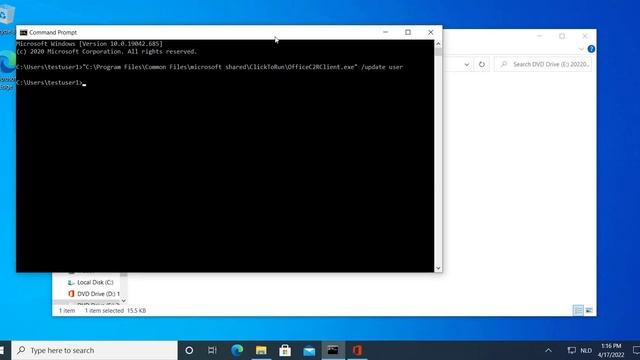Open Command Prompt title bar system icon

[23, 32]
